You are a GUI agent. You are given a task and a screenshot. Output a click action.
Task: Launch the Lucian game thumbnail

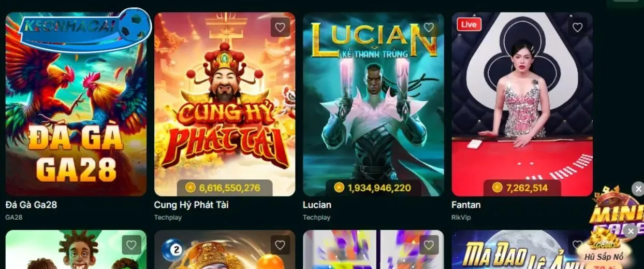[373, 104]
